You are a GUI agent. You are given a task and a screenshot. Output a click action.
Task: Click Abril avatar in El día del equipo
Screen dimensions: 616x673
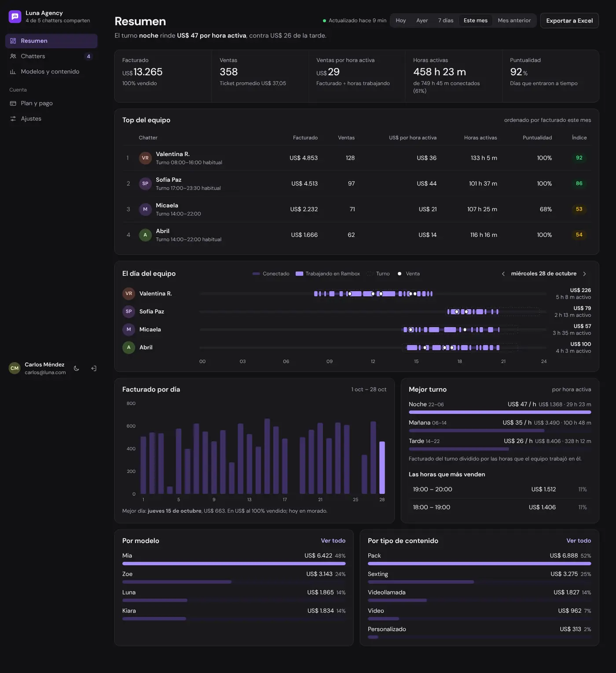coord(128,347)
